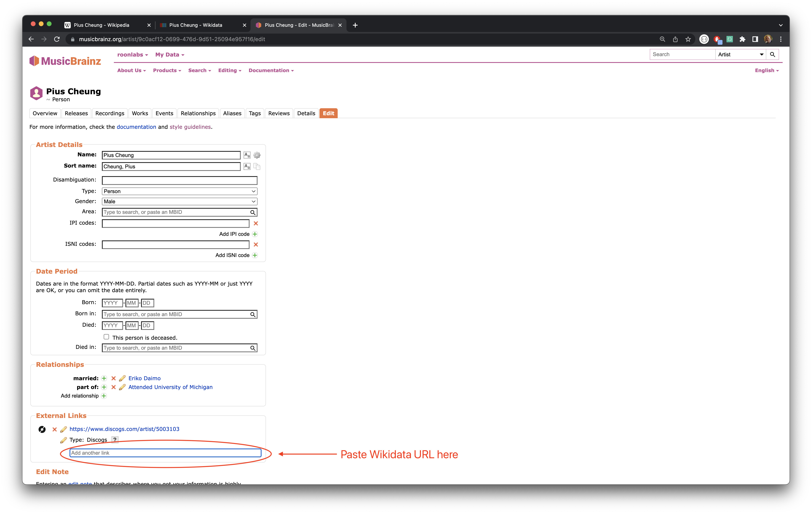
Task: Remove the IPI code with red X
Action: click(x=256, y=223)
